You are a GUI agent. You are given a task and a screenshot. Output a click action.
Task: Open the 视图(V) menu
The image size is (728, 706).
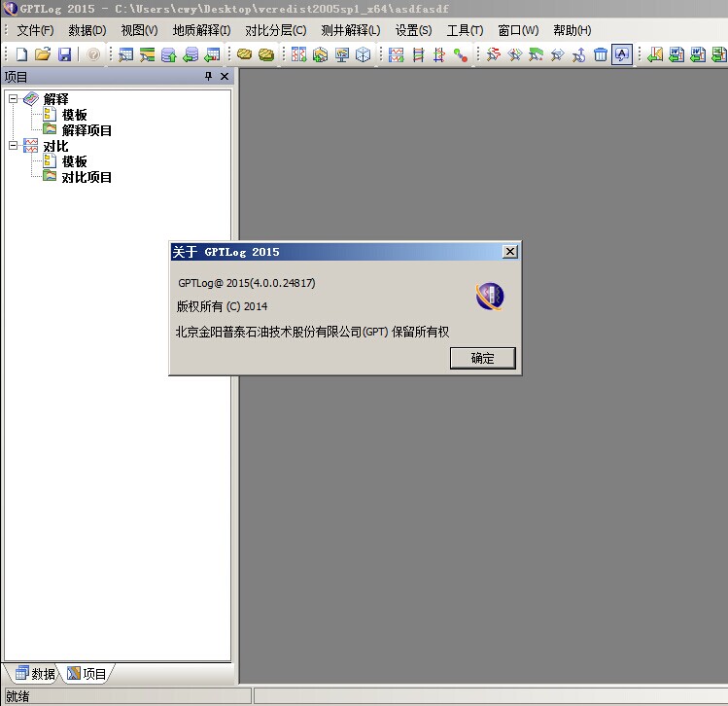[x=139, y=30]
